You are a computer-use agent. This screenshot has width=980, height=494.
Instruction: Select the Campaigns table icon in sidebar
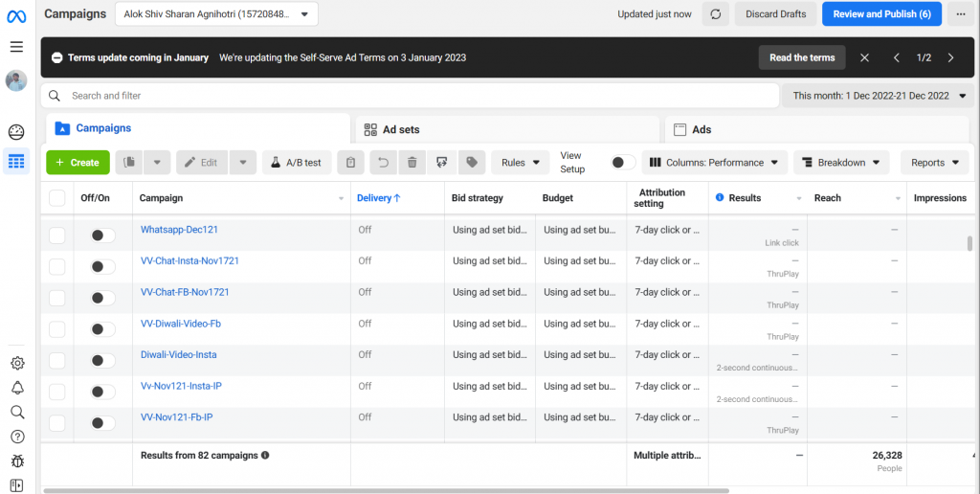[16, 162]
